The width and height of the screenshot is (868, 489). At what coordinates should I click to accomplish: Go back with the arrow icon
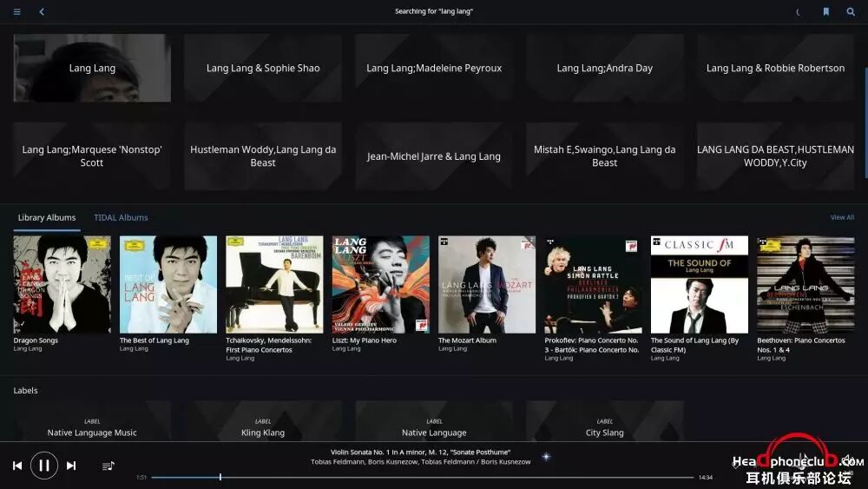[x=42, y=11]
